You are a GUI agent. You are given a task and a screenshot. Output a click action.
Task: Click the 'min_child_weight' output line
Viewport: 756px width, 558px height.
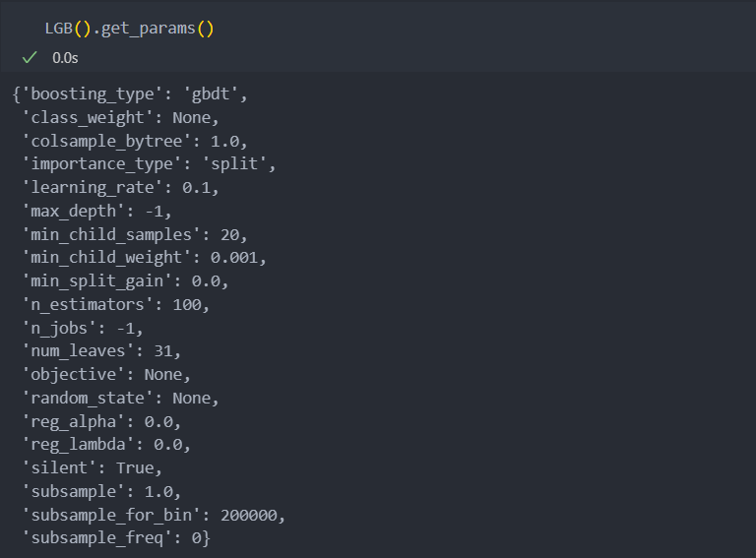(144, 258)
